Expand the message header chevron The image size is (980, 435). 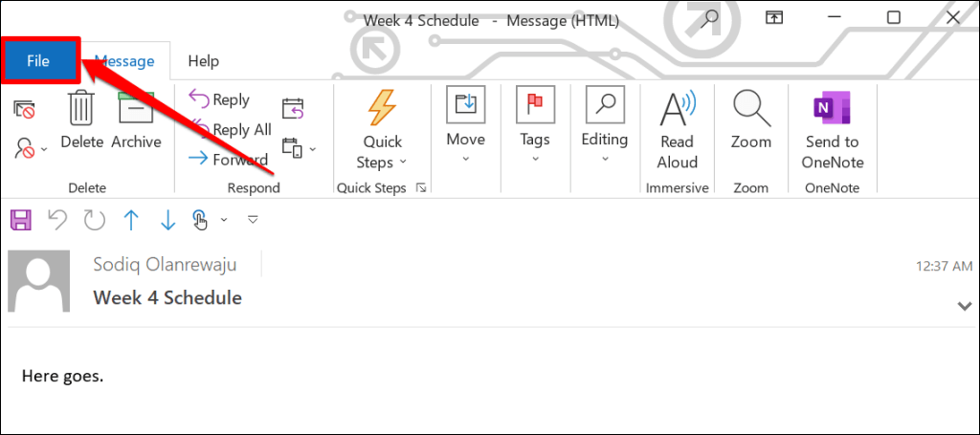[x=964, y=305]
